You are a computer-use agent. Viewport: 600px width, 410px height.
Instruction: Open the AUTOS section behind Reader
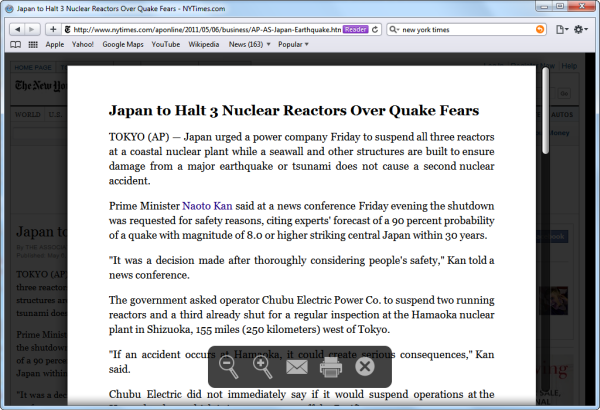click(562, 114)
